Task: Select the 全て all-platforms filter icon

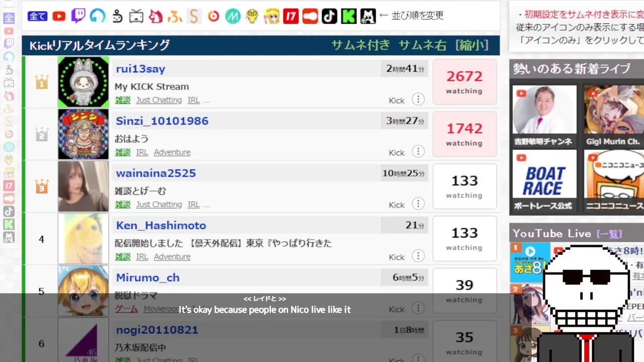Action: click(38, 16)
